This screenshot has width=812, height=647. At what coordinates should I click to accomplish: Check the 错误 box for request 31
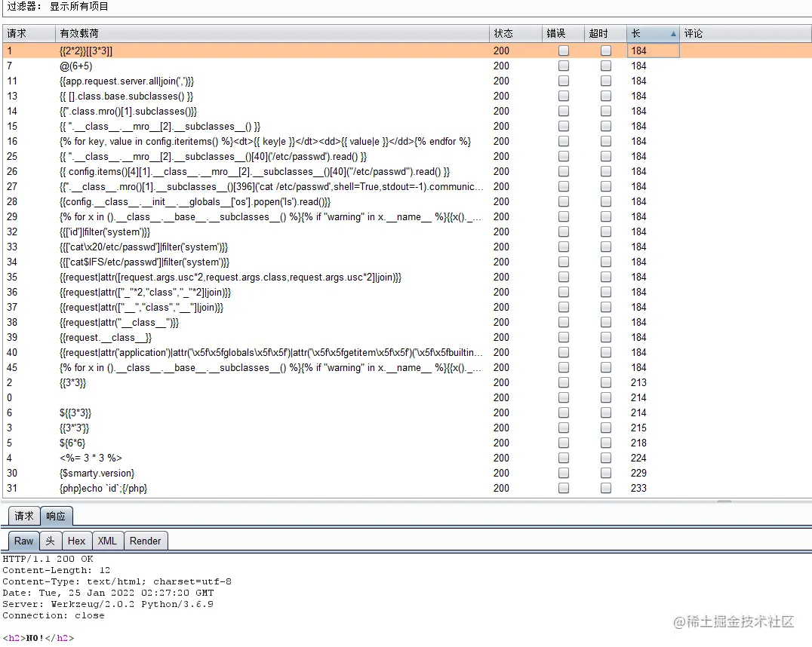[564, 488]
